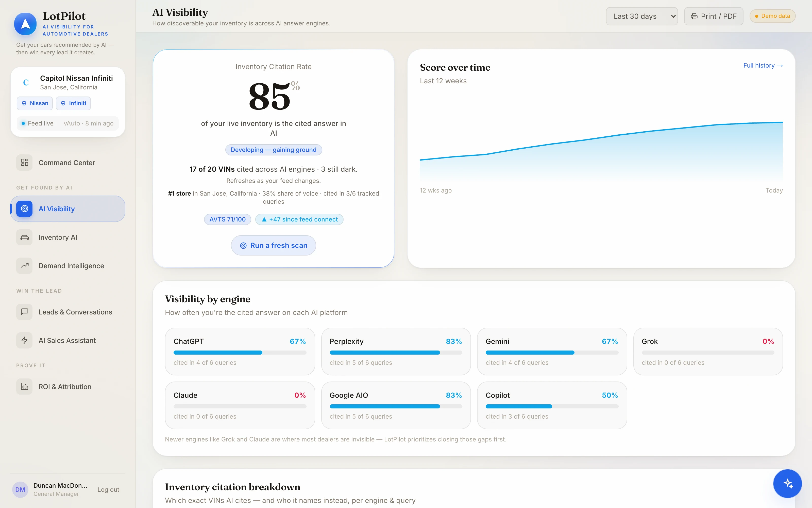
Task: Click the Inventory citation breakdown heading
Action: click(232, 487)
